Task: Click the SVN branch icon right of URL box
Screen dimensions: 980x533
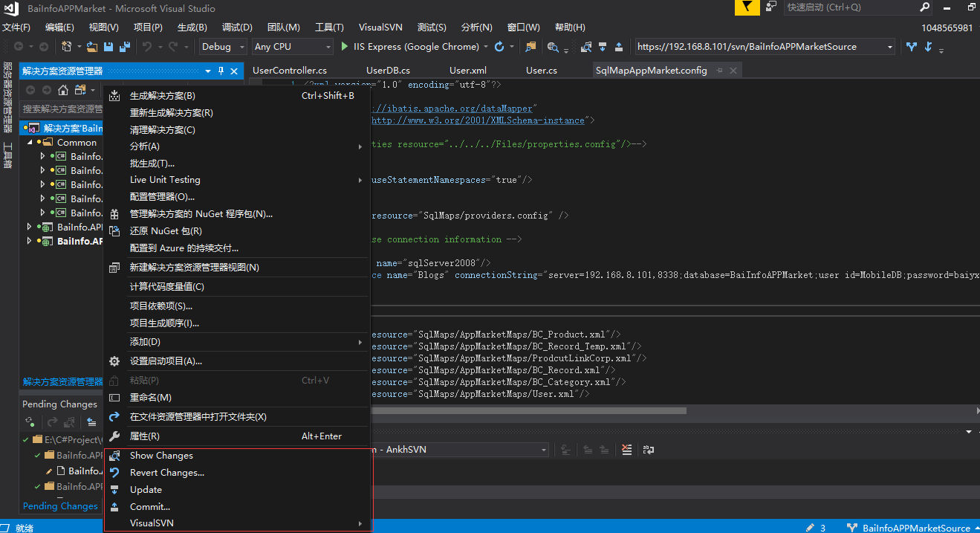Action: pyautogui.click(x=912, y=47)
